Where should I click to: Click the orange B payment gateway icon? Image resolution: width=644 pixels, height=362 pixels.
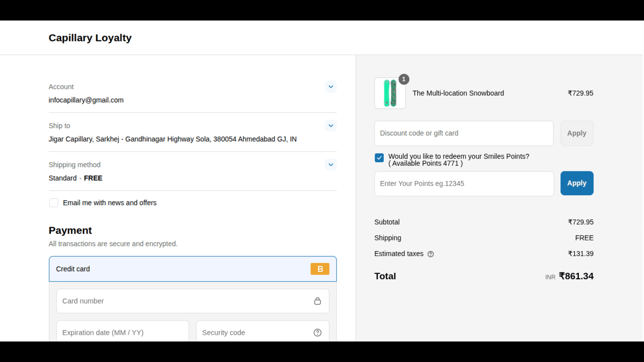320,269
